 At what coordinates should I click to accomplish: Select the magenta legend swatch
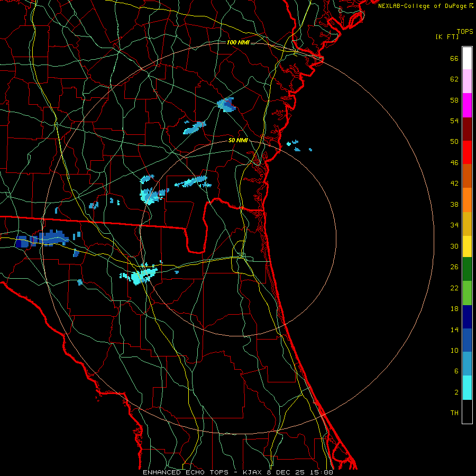pos(467,105)
